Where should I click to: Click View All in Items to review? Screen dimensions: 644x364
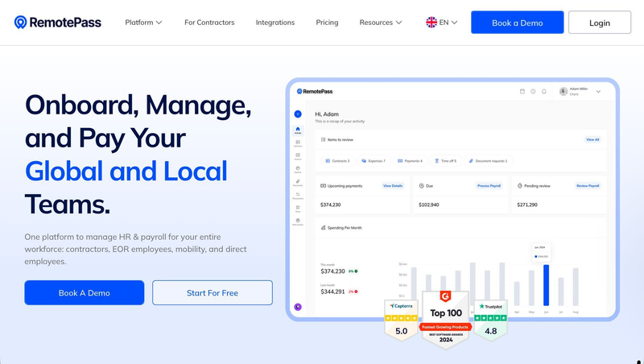pos(592,139)
